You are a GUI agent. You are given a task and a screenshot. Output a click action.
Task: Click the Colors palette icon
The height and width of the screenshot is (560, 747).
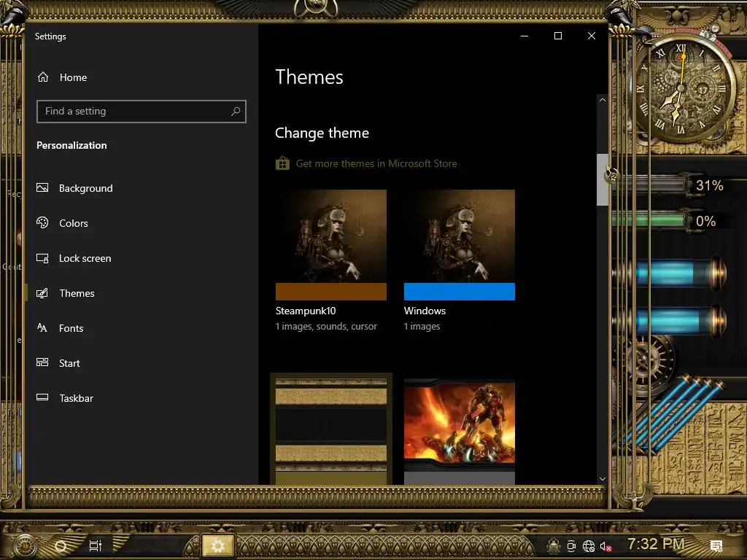pyautogui.click(x=42, y=222)
